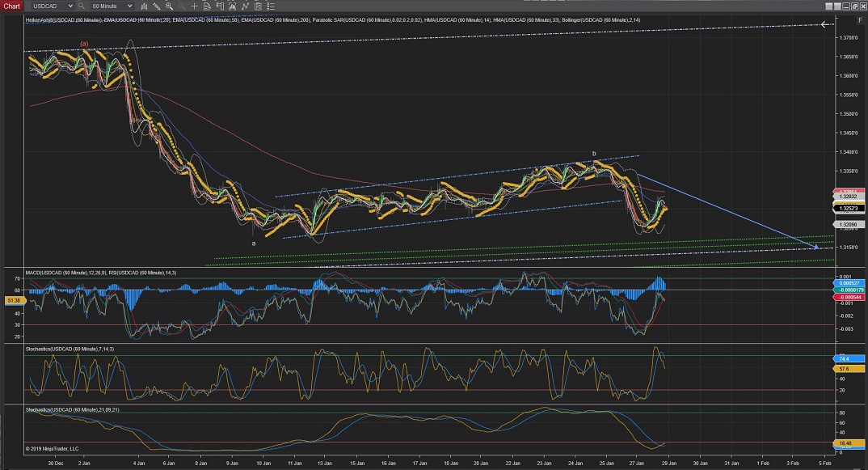This screenshot has width=868, height=470.
Task: Click the greyed zoom out icon
Action: (182, 6)
